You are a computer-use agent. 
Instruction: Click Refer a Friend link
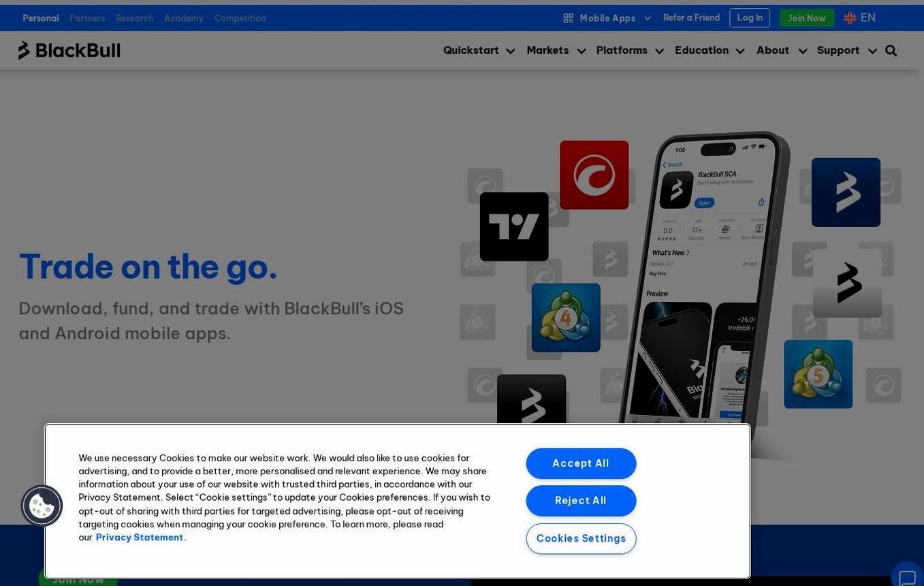click(x=691, y=18)
